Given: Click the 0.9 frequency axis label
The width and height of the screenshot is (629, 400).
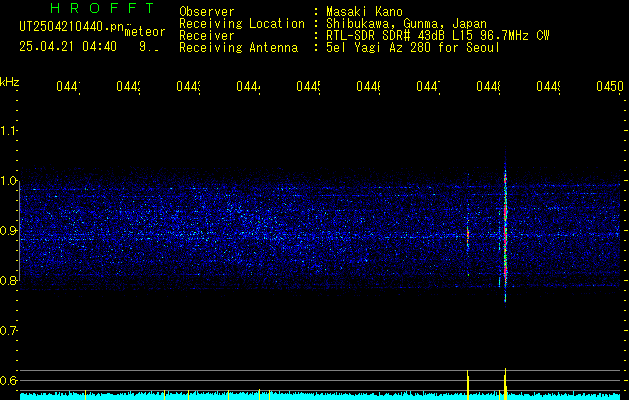Looking at the screenshot, I should pyautogui.click(x=8, y=231).
